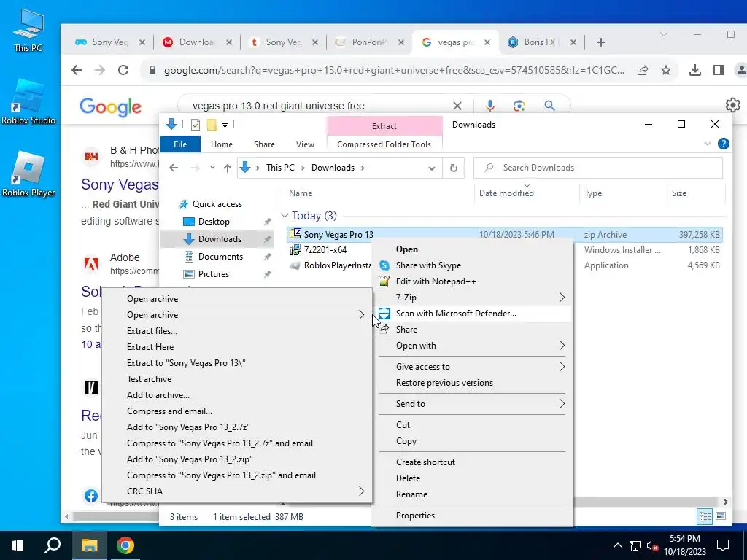Open Chrome tab search dropdown
Screen dimensions: 747x560
[x=664, y=35]
